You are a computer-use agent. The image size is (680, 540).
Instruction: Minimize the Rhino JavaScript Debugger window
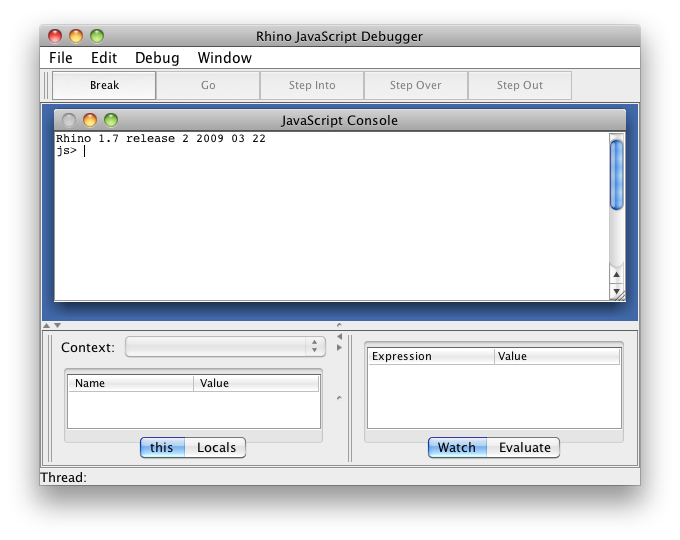pos(76,36)
